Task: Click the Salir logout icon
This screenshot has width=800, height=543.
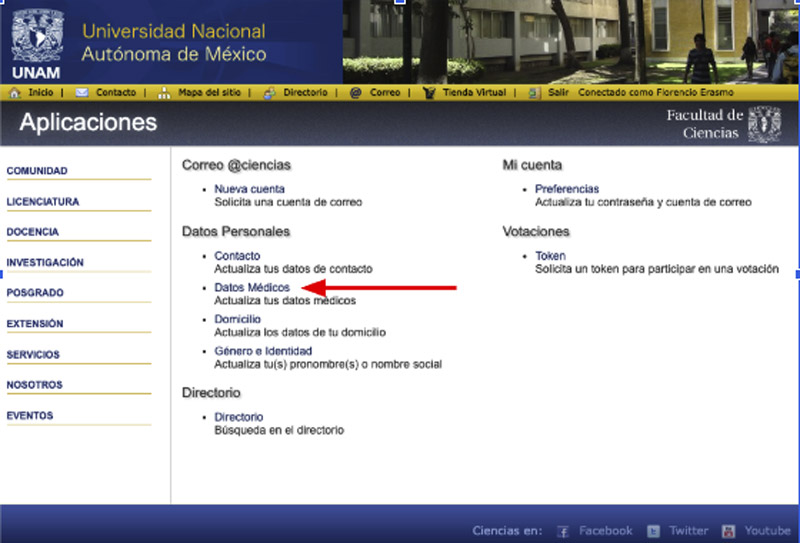Action: tap(534, 93)
